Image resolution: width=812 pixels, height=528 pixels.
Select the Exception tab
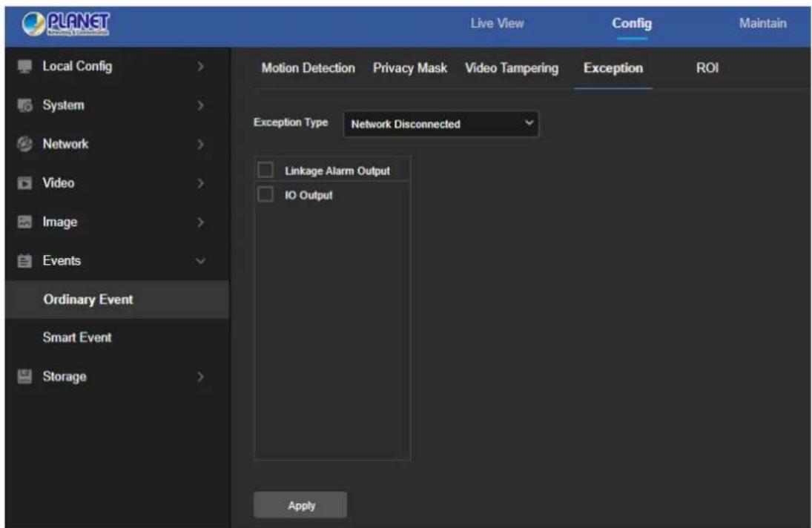point(613,68)
